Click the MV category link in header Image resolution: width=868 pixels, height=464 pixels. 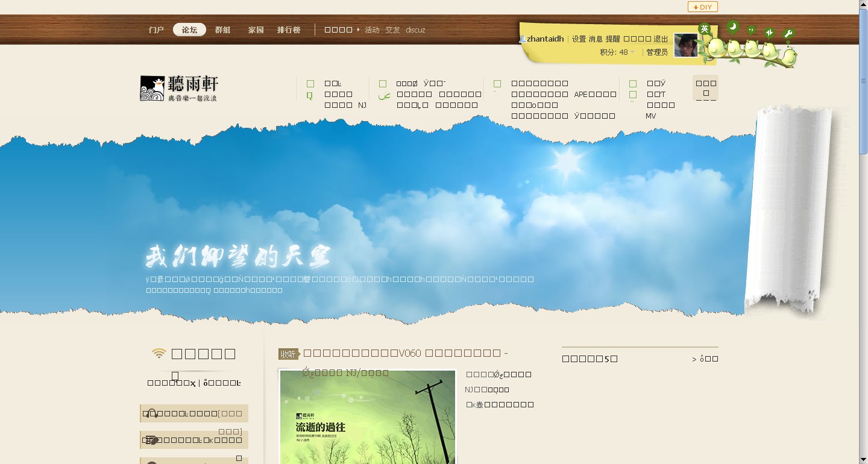(x=651, y=116)
